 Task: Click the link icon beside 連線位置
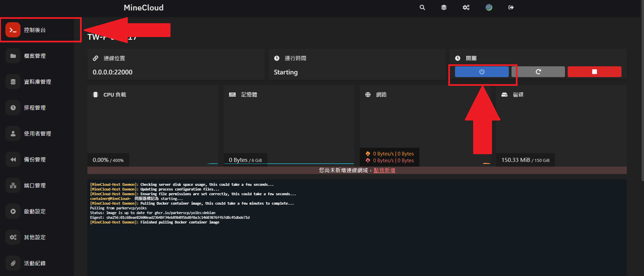[96, 58]
